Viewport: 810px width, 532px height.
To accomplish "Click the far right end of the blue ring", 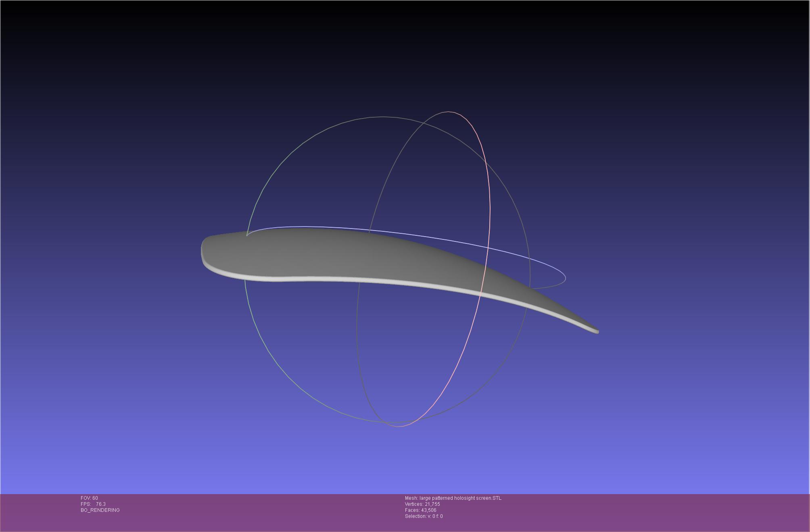I will [565, 278].
